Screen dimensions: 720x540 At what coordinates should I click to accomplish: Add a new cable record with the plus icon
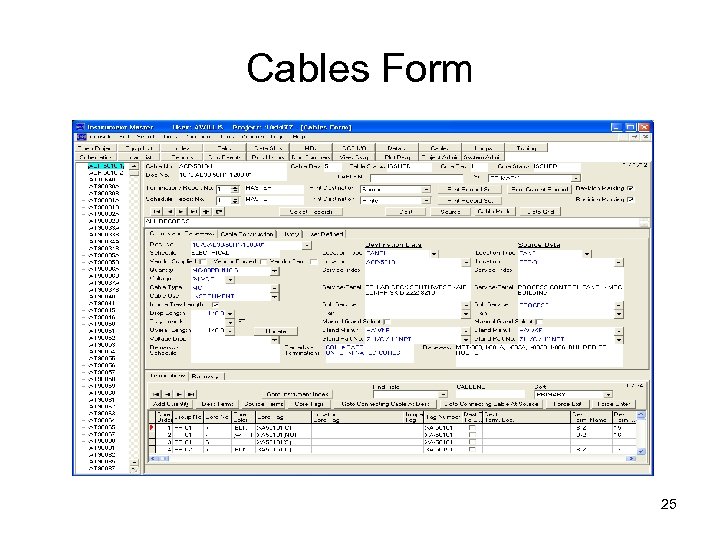click(x=206, y=212)
